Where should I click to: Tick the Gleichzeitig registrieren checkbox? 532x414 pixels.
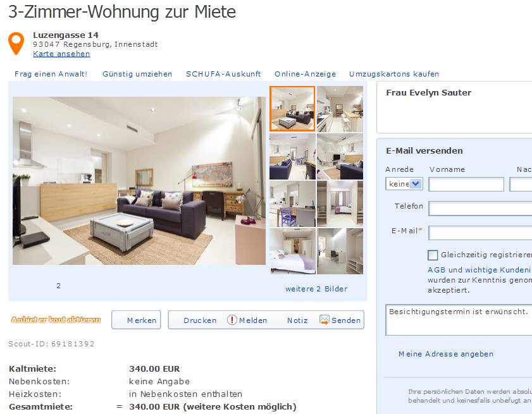click(433, 255)
